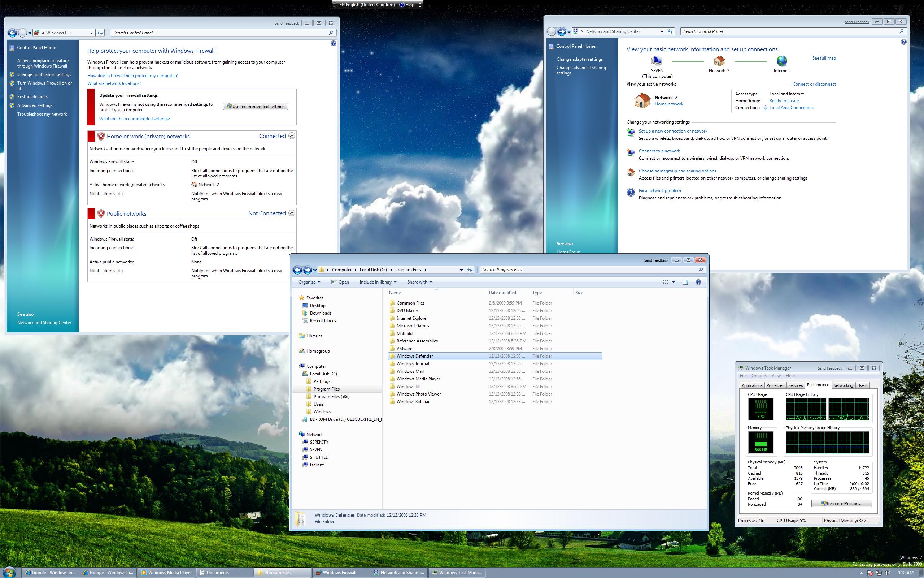Select Program Files (x86) in navigation tree
The height and width of the screenshot is (578, 924).
(x=331, y=396)
